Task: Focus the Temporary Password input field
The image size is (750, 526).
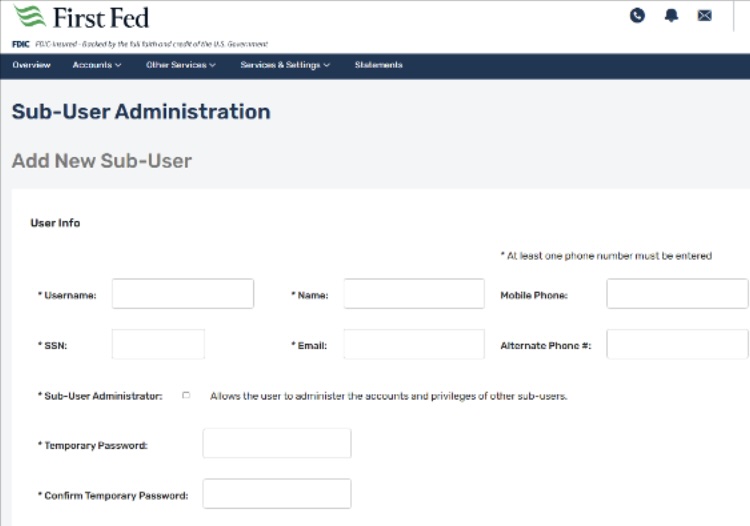Action: (x=277, y=443)
